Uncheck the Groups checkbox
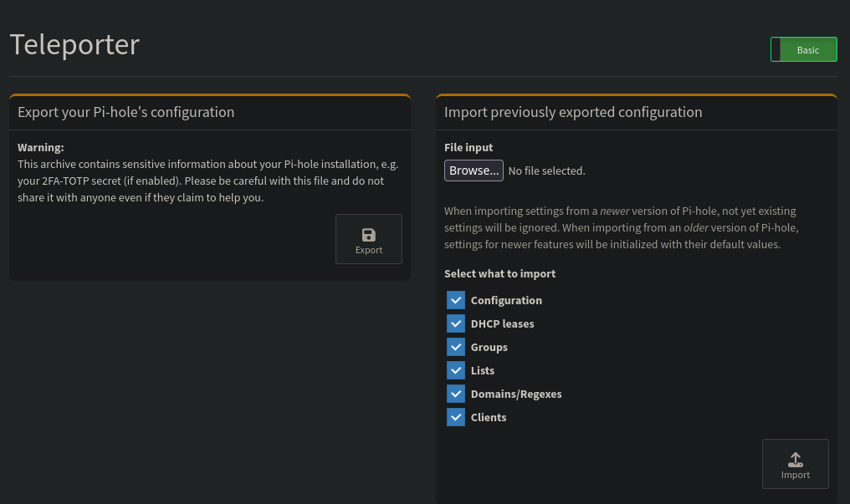The image size is (850, 504). pos(456,347)
